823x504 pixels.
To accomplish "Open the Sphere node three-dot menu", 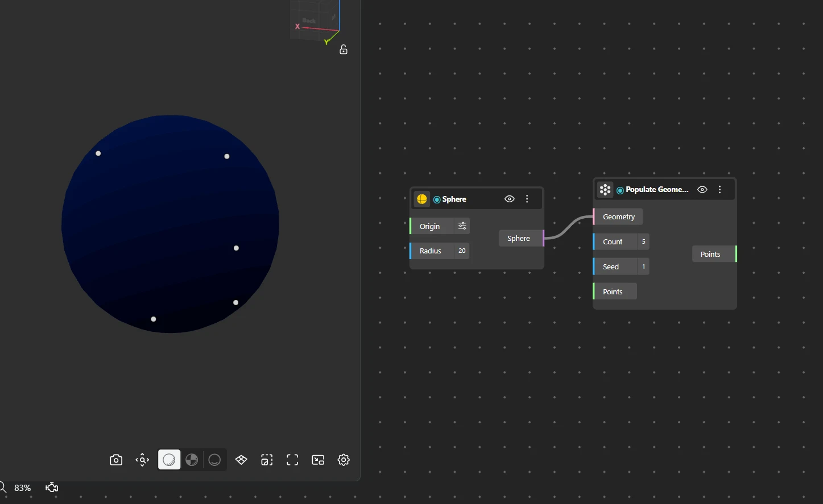I will [x=527, y=199].
